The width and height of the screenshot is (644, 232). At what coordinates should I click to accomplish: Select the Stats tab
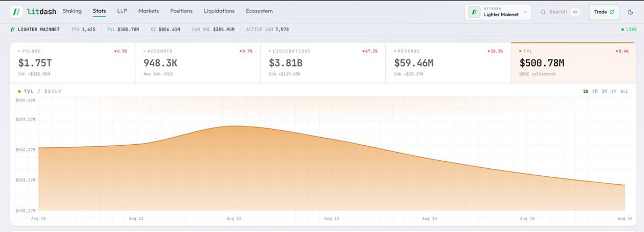tap(99, 11)
